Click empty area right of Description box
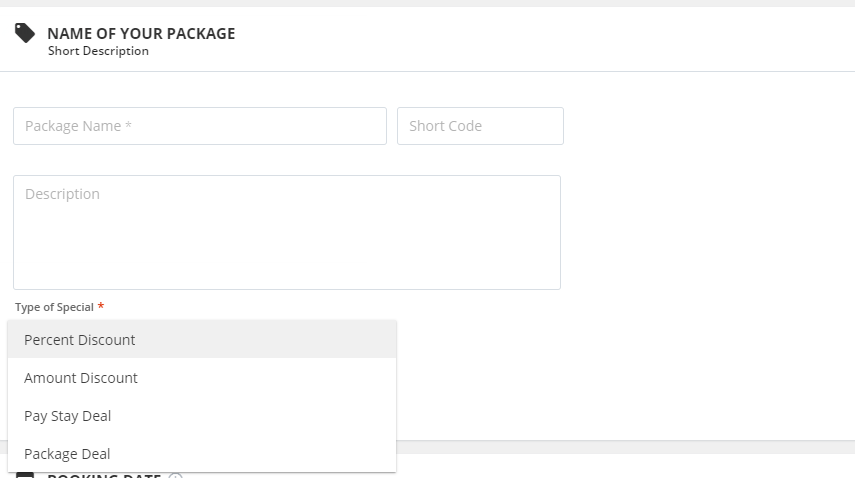The image size is (855, 478). click(x=700, y=232)
